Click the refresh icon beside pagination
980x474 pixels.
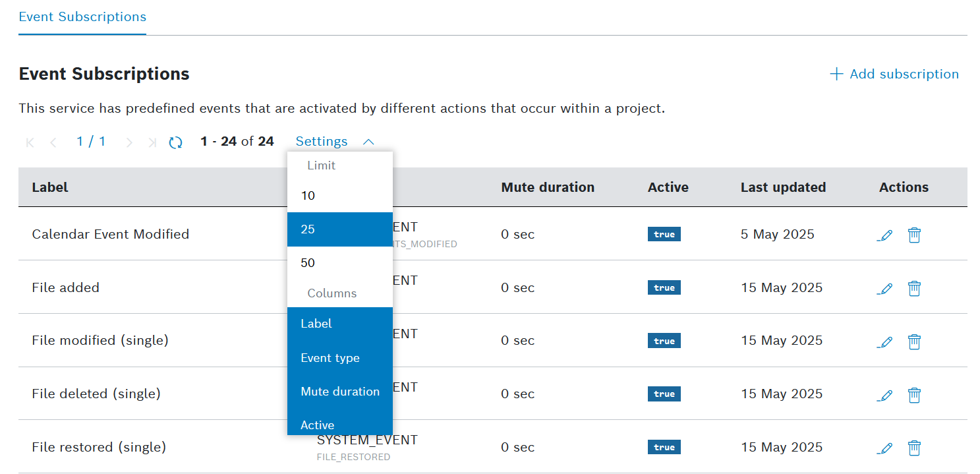pyautogui.click(x=175, y=142)
